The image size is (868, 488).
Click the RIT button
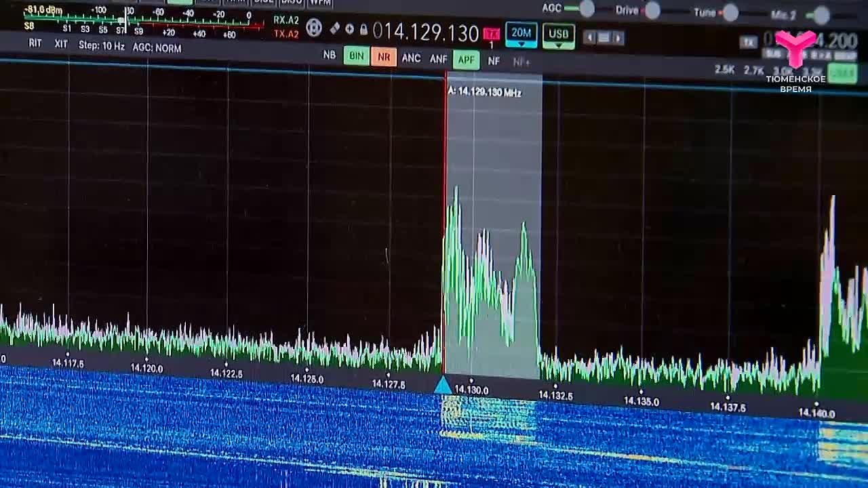[x=35, y=43]
